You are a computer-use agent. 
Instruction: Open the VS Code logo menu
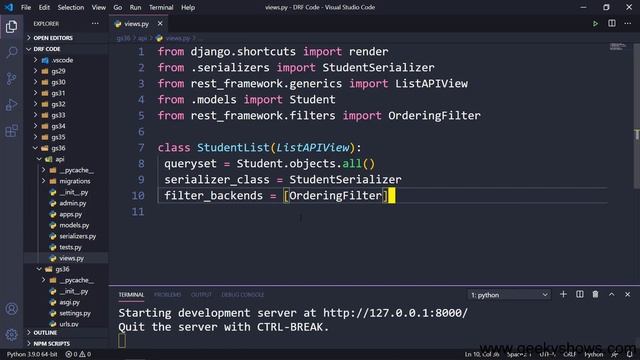[9, 7]
